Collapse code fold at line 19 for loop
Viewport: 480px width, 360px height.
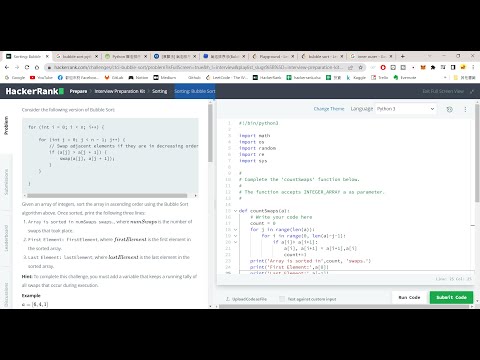click(x=236, y=236)
